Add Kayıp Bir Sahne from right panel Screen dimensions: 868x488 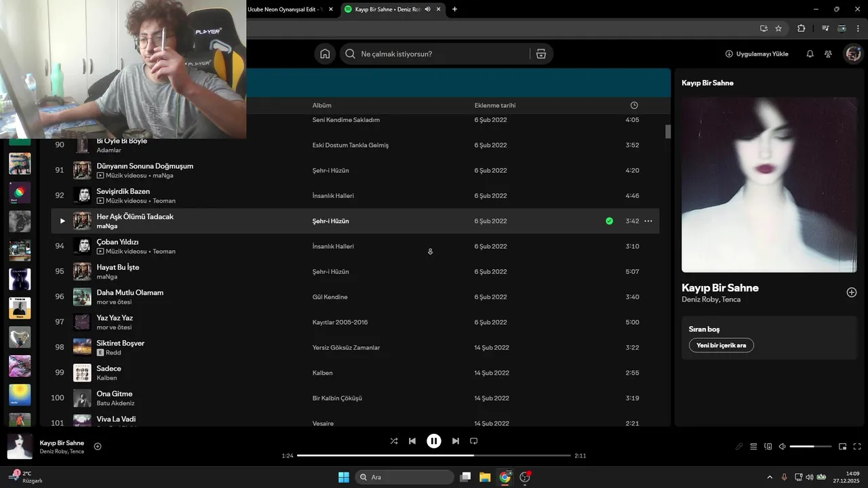pyautogui.click(x=852, y=292)
